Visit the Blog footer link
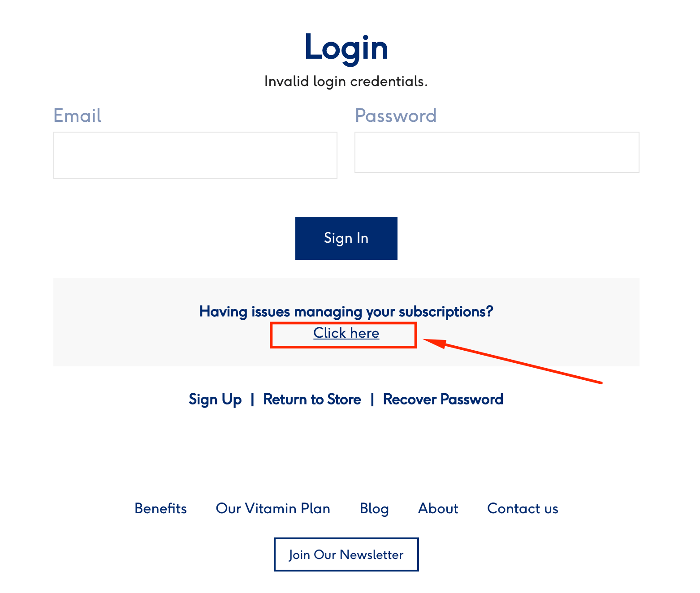700x593 pixels. (x=374, y=509)
